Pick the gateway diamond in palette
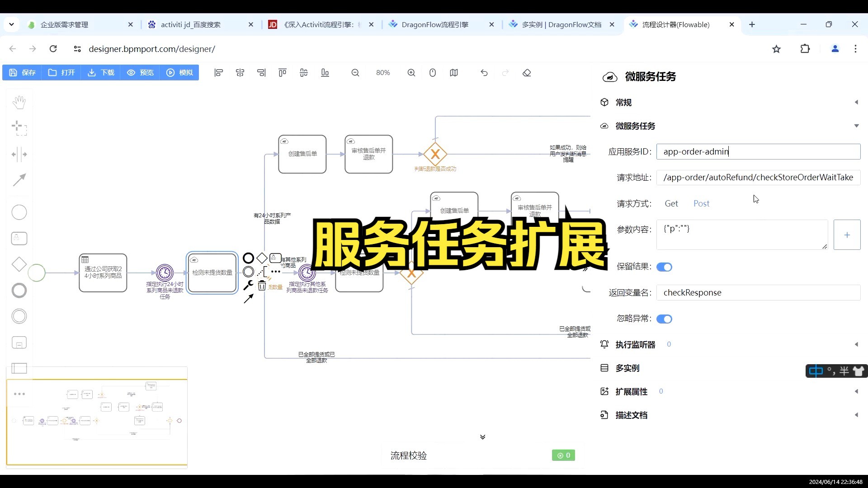Viewport: 868px width, 488px height. click(19, 264)
